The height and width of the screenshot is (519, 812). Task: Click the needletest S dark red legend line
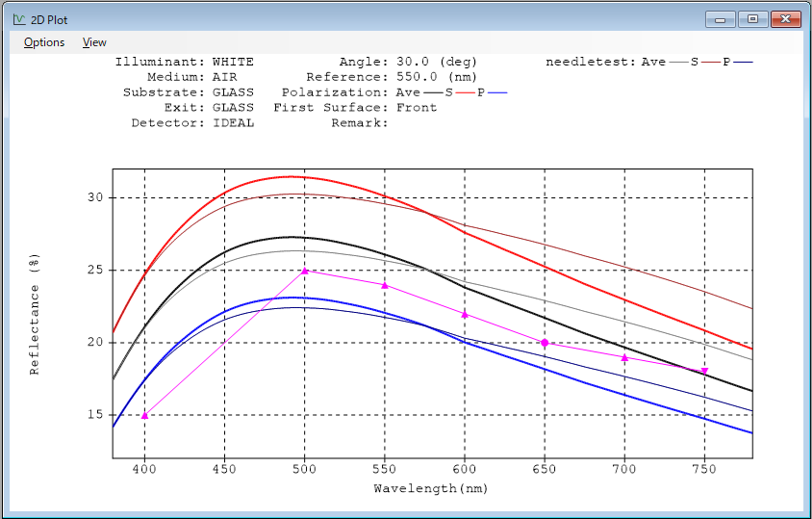tap(710, 63)
